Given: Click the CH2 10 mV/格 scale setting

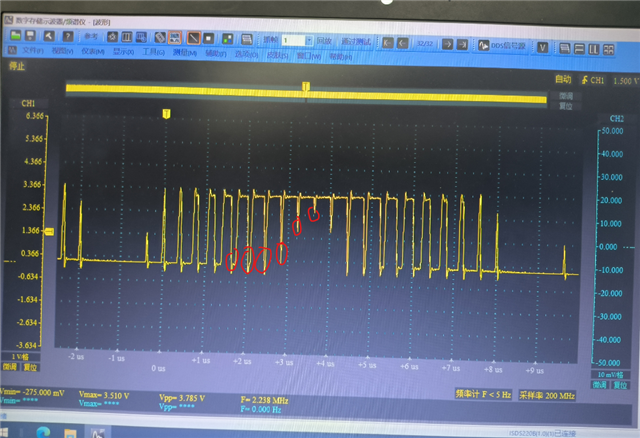Looking at the screenshot, I should (610, 375).
